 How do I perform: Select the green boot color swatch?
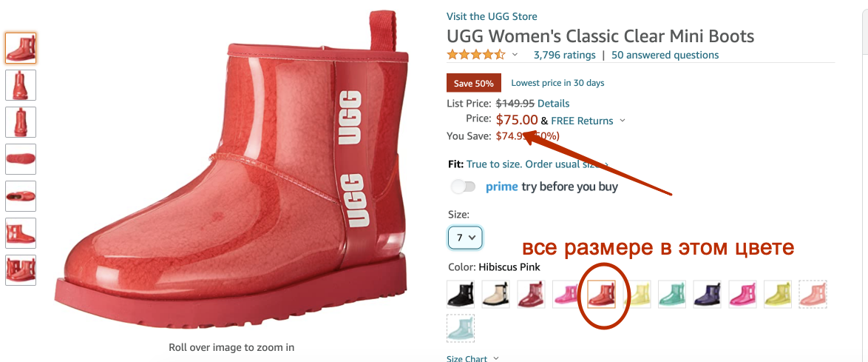[672, 294]
